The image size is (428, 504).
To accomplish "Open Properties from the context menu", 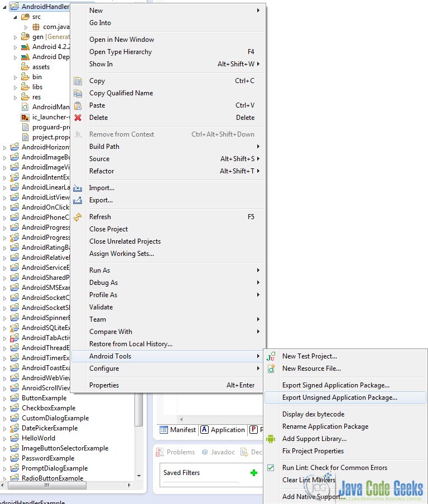I will click(169, 385).
